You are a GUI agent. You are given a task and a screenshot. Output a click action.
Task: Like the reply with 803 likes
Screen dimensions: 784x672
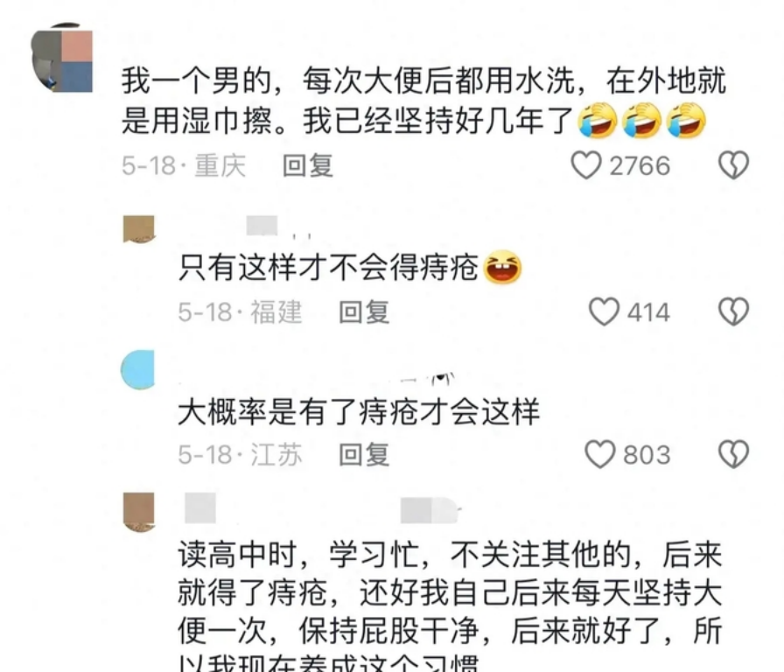[600, 454]
